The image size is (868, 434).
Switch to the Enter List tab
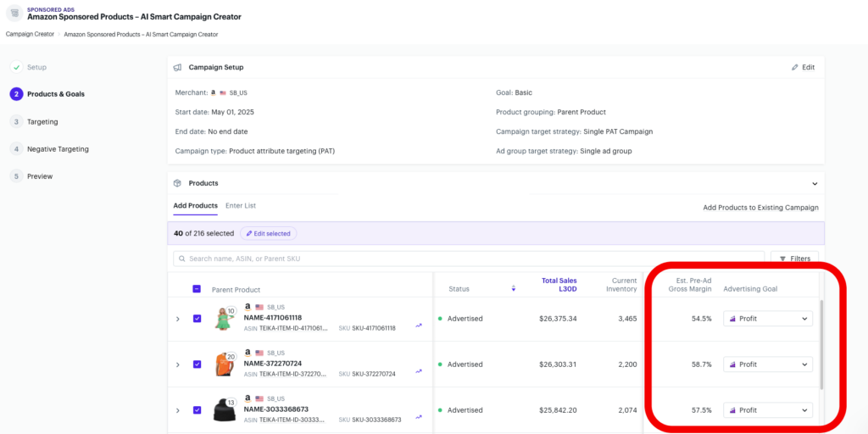(x=241, y=206)
